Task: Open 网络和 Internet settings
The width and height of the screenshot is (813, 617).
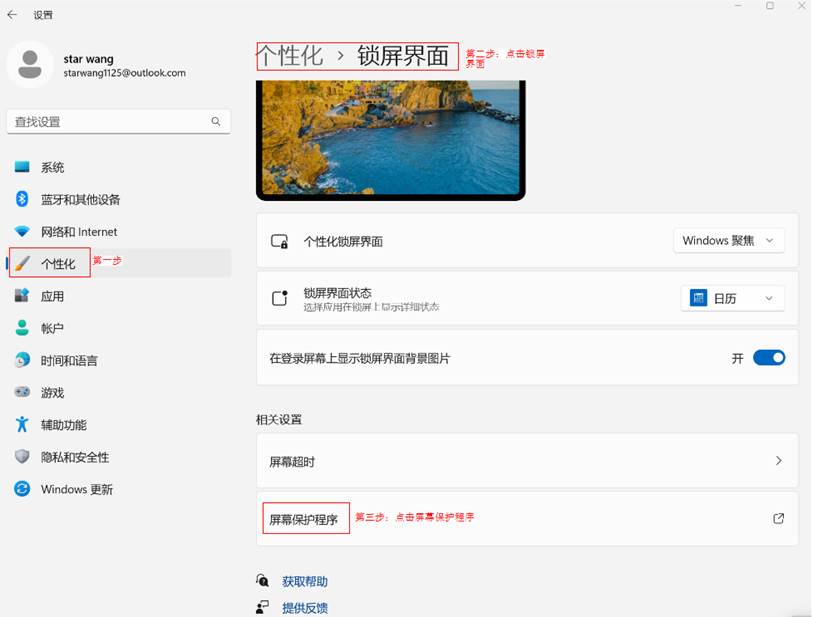Action: click(x=78, y=231)
